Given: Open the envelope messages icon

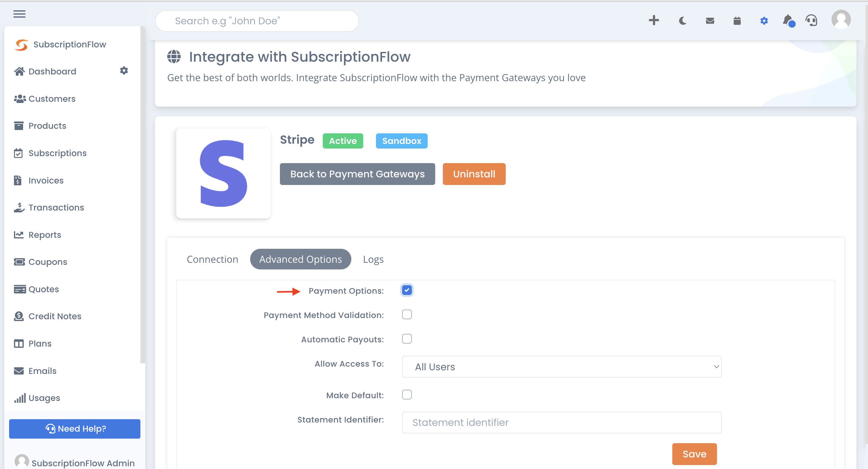Looking at the screenshot, I should click(710, 21).
